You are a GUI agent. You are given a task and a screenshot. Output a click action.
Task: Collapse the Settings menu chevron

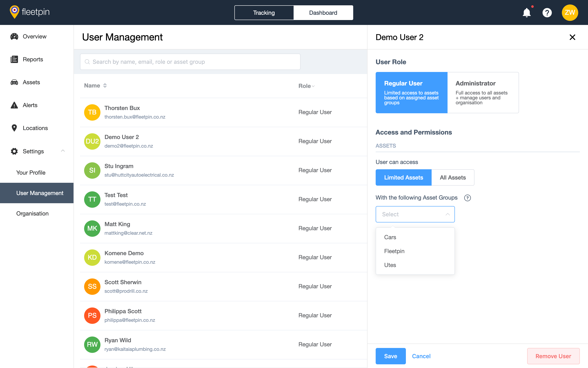point(63,151)
